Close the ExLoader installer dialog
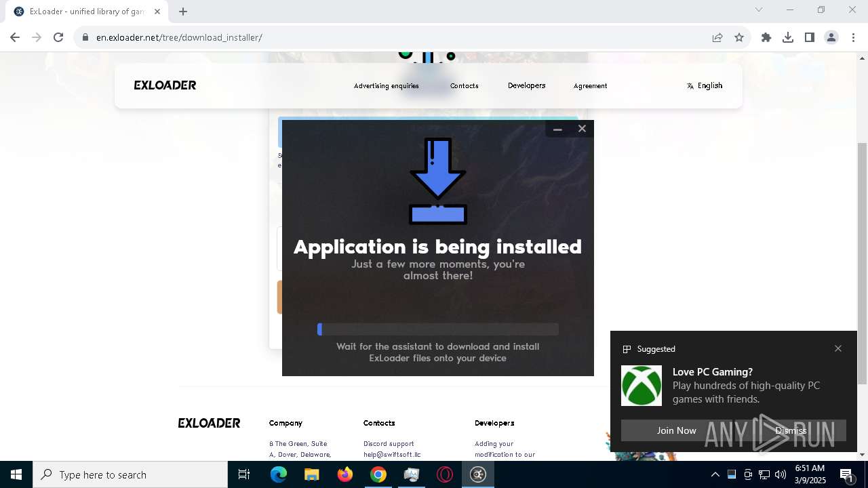Screen dimensions: 868x488 582,129
